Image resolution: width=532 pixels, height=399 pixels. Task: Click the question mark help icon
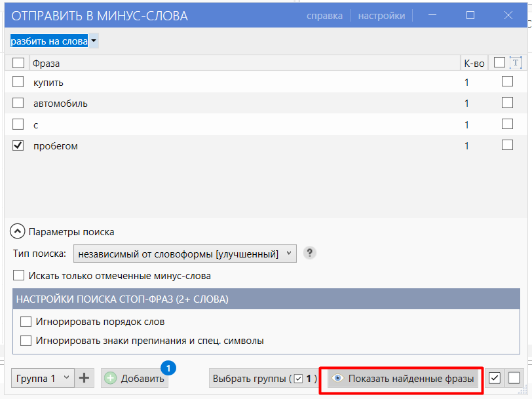[309, 253]
